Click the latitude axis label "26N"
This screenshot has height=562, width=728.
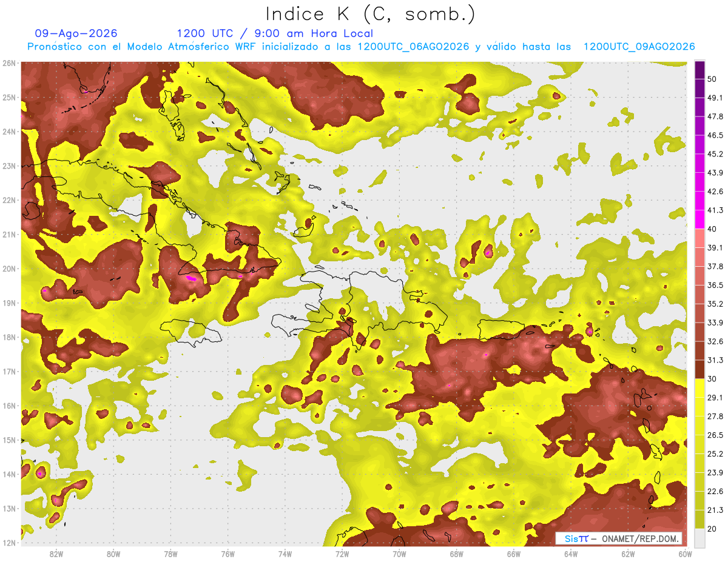(x=9, y=63)
